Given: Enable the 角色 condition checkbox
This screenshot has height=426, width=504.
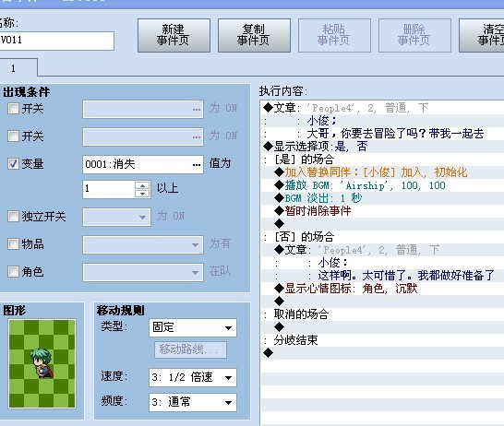Looking at the screenshot, I should point(13,272).
